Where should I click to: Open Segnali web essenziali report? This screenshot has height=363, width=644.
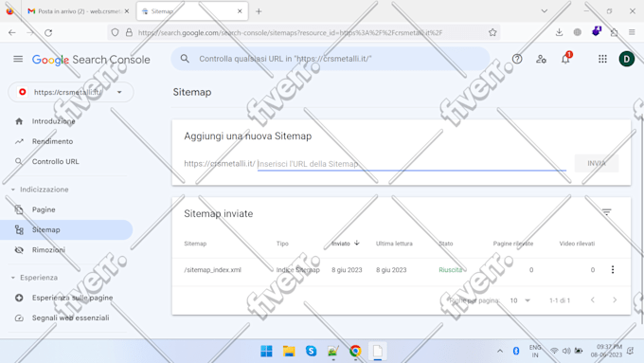[x=71, y=318]
